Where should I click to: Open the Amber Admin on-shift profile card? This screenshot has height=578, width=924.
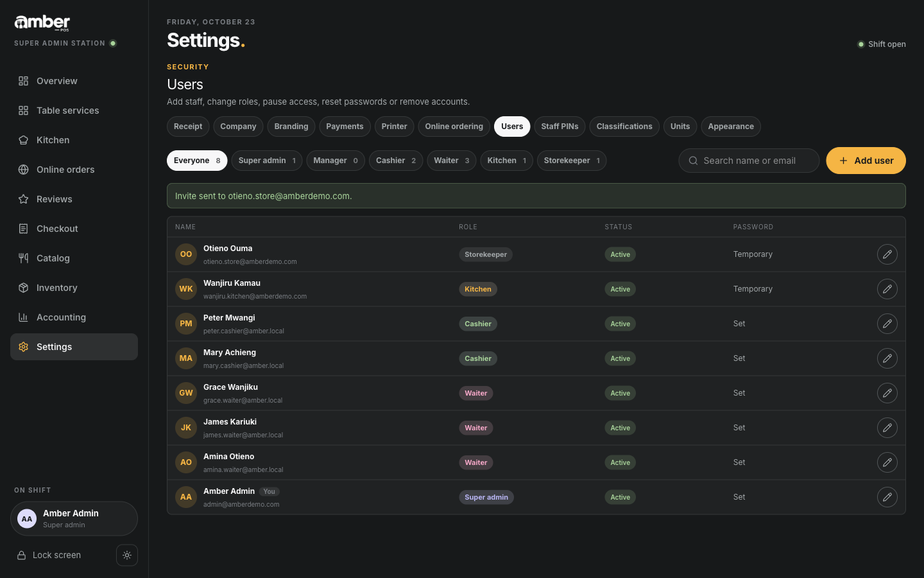[74, 519]
